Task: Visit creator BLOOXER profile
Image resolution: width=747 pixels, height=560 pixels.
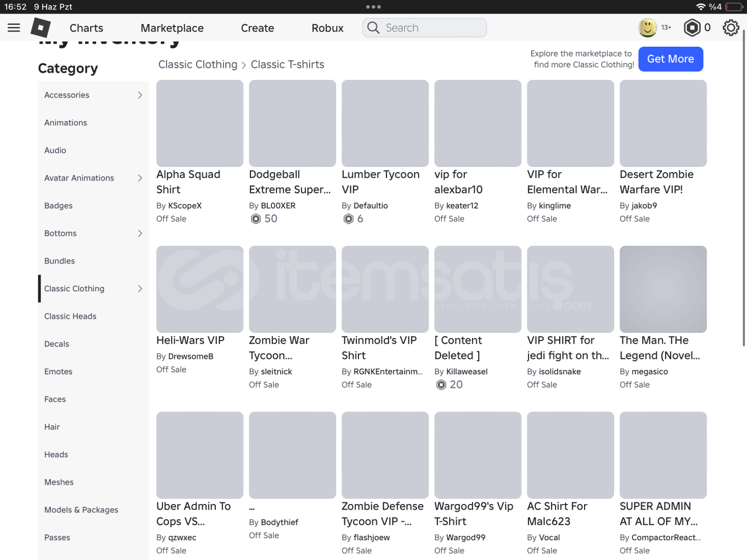Action: [278, 206]
